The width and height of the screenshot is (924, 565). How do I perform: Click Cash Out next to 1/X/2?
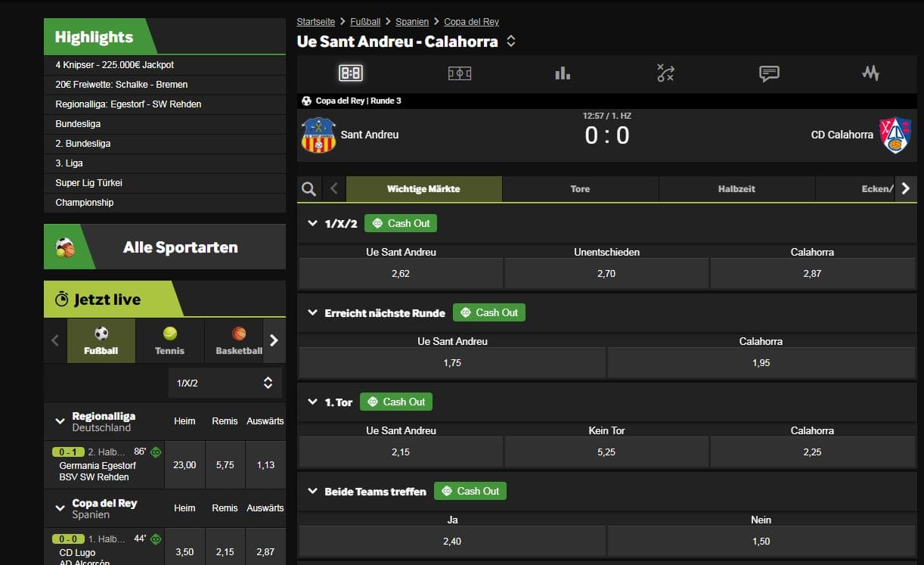pyautogui.click(x=401, y=223)
